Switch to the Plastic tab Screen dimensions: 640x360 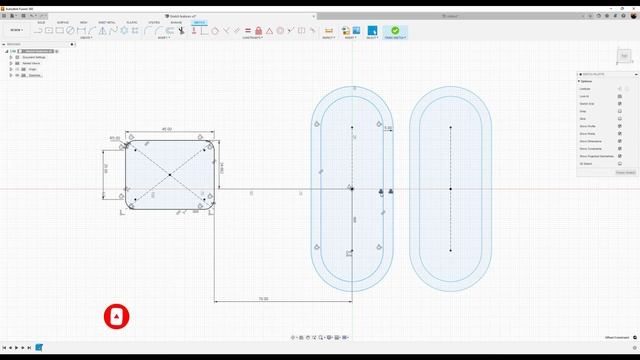point(132,22)
